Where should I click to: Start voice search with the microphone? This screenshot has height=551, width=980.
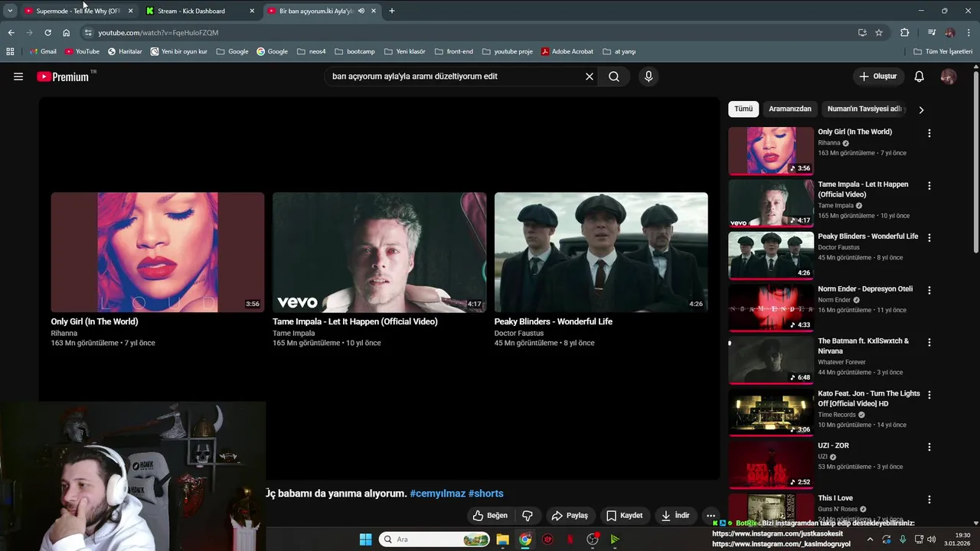648,77
